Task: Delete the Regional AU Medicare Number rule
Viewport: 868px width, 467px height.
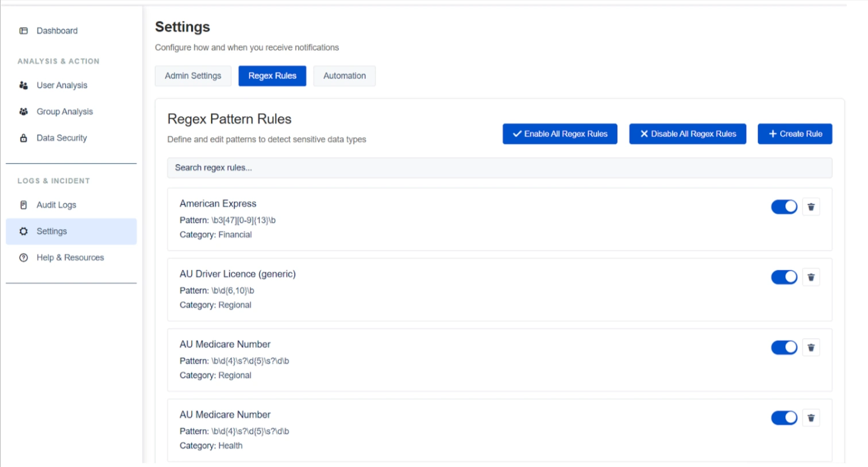Action: click(x=811, y=348)
